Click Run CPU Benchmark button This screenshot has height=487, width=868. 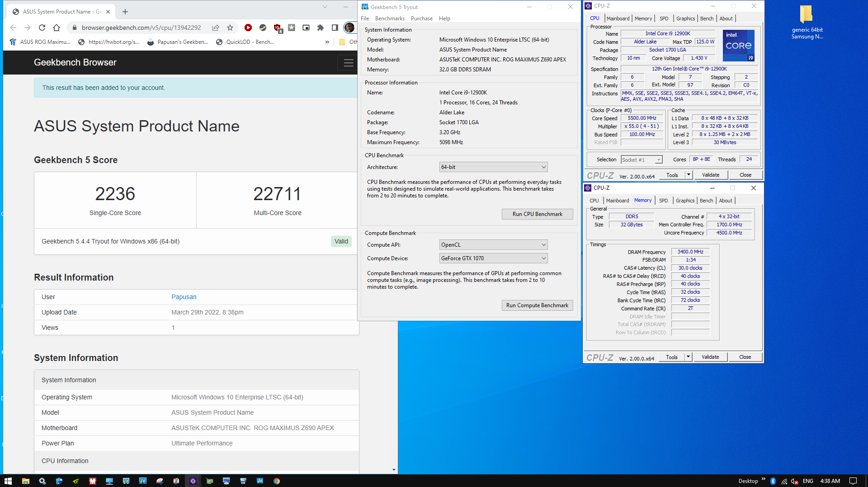(x=537, y=214)
